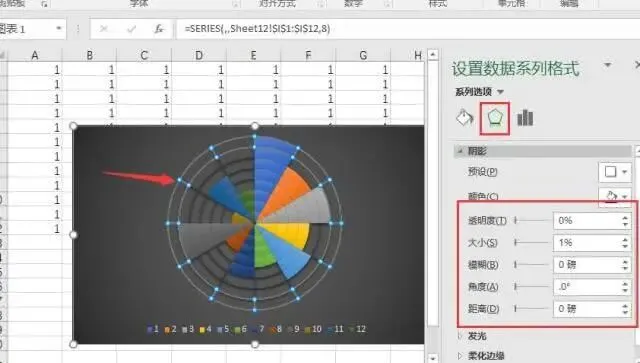Select column H header
The height and width of the screenshot is (363, 640).
pyautogui.click(x=408, y=55)
